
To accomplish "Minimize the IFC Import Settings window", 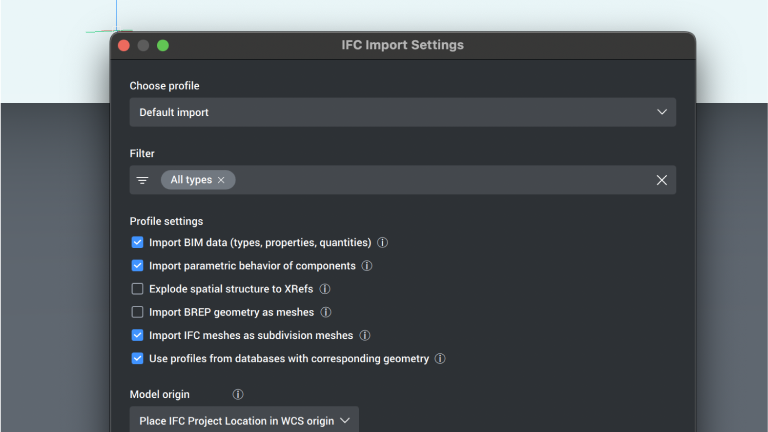I will (x=143, y=45).
